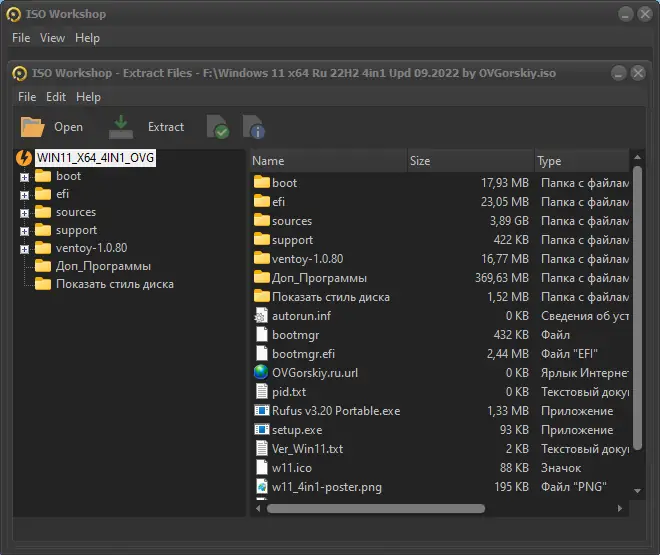
Task: Expand the sources folder in tree
Action: 24,213
